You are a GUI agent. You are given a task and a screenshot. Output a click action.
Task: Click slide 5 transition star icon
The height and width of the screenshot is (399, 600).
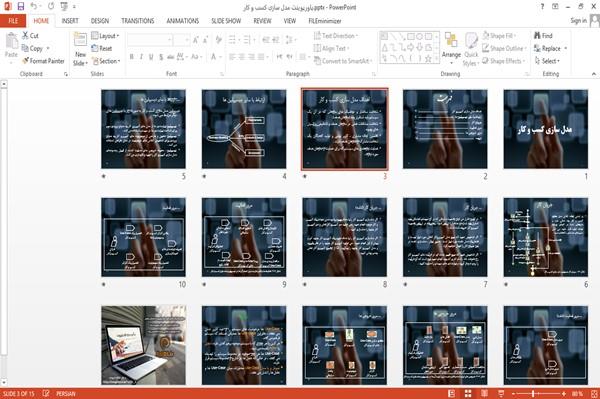point(104,176)
